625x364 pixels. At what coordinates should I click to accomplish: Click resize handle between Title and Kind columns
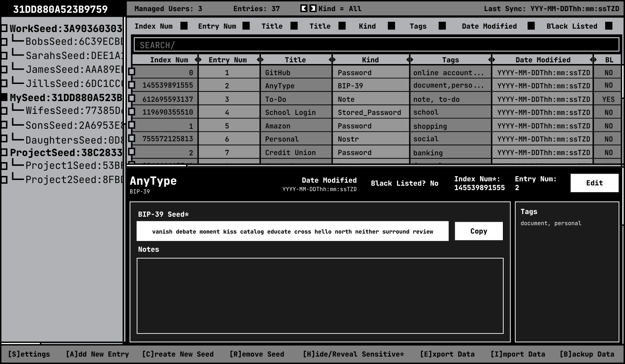(x=332, y=60)
